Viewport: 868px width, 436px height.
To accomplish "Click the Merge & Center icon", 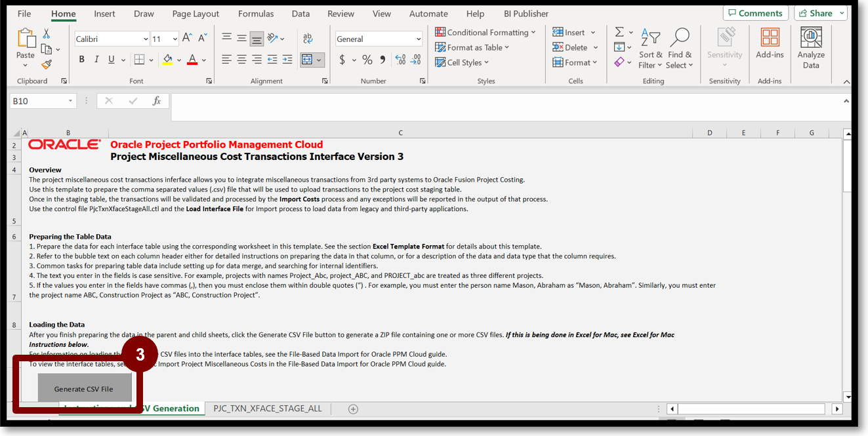I will coord(307,60).
